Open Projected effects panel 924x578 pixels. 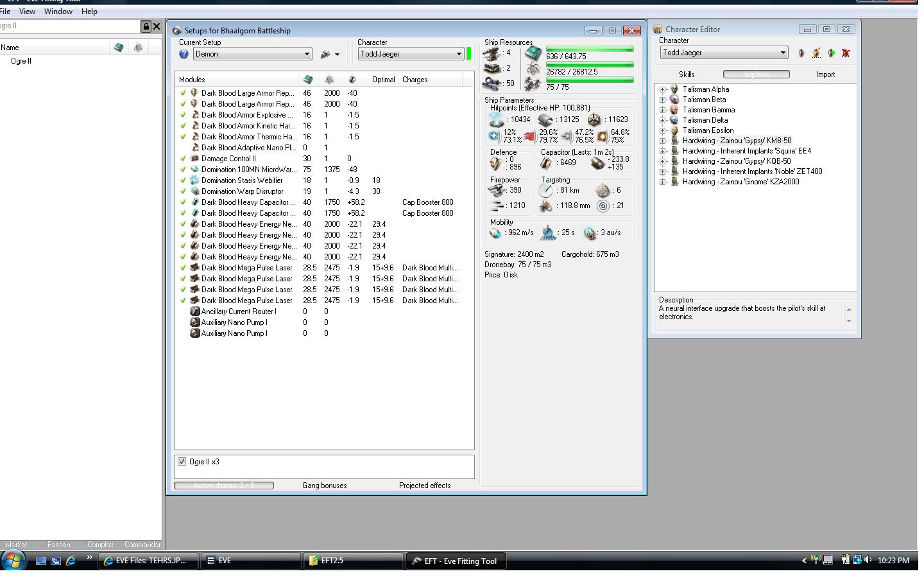point(425,486)
